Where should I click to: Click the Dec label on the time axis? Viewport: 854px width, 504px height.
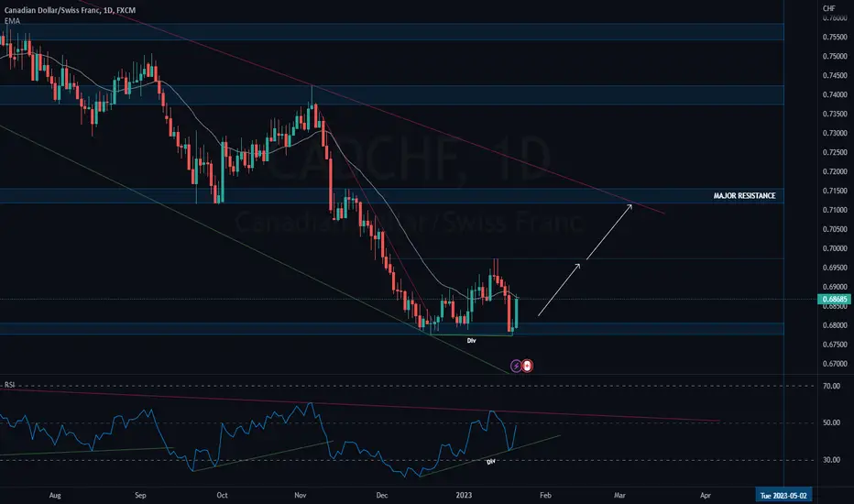point(382,495)
